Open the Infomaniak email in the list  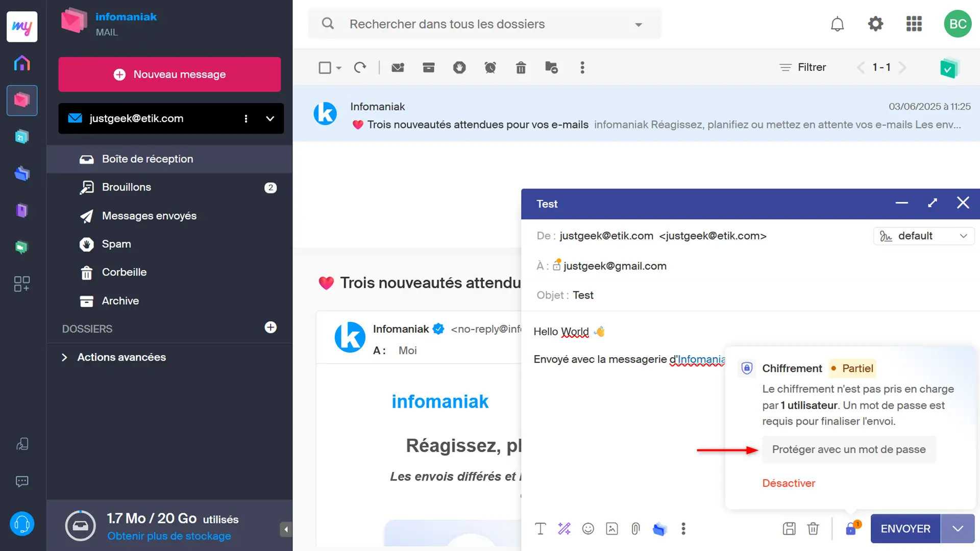click(x=636, y=114)
